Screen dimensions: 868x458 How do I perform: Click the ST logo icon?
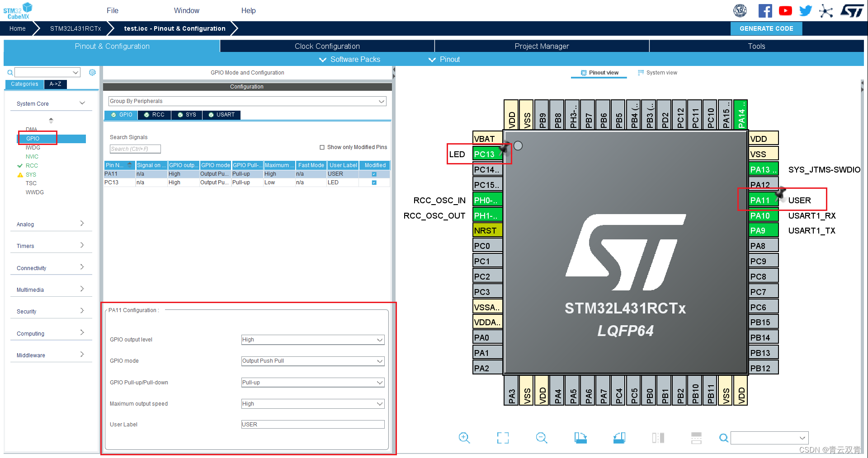pyautogui.click(x=852, y=11)
